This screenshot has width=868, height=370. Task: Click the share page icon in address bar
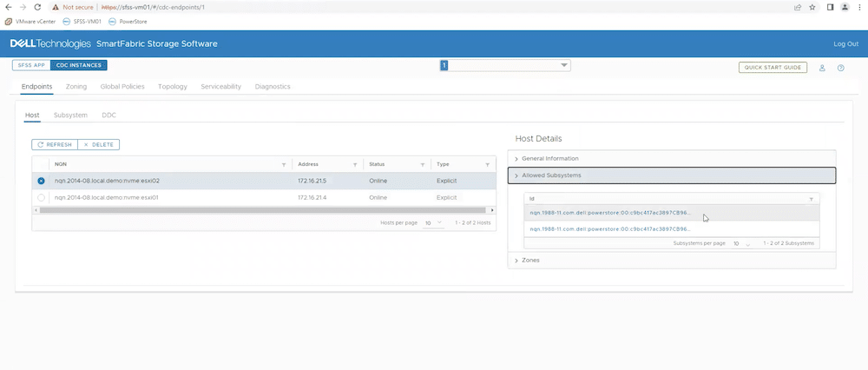[x=798, y=7]
